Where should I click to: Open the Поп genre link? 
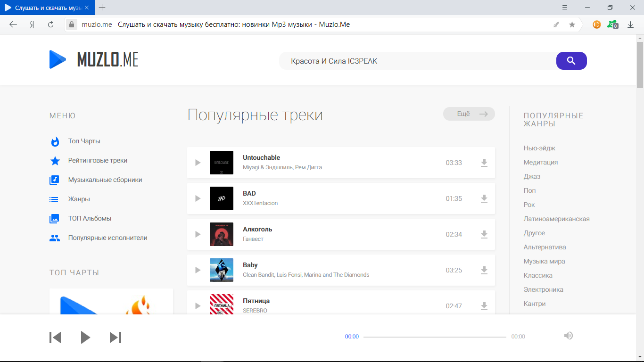[529, 190]
